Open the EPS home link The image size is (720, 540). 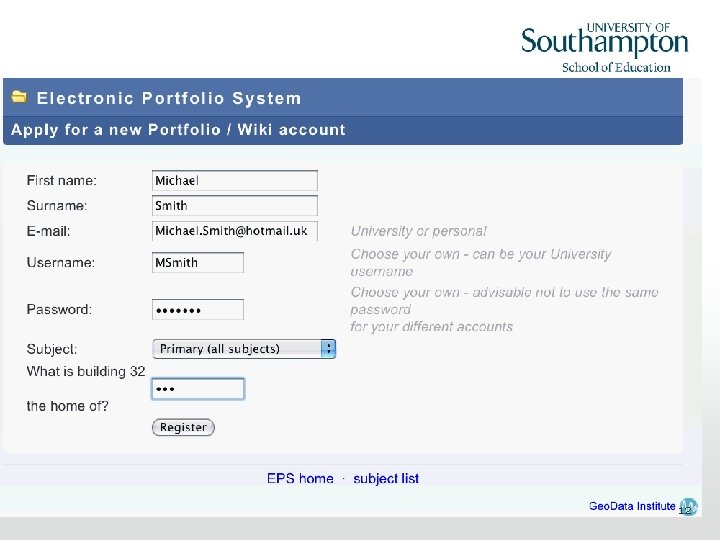tap(300, 478)
